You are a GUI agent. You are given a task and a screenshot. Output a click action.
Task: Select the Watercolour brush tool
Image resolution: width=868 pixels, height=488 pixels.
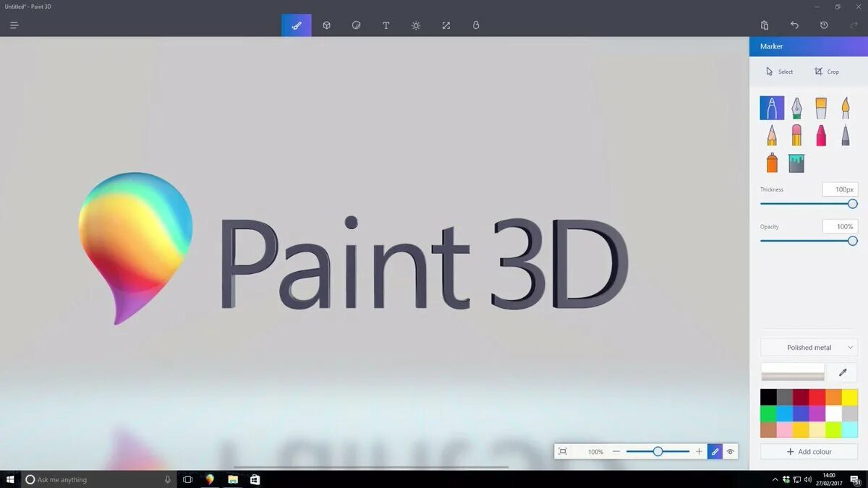pyautogui.click(x=846, y=108)
